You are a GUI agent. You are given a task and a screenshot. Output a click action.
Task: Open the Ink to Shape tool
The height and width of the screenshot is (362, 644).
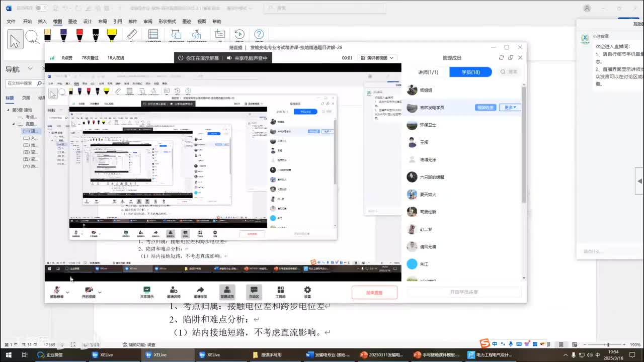click(x=176, y=35)
